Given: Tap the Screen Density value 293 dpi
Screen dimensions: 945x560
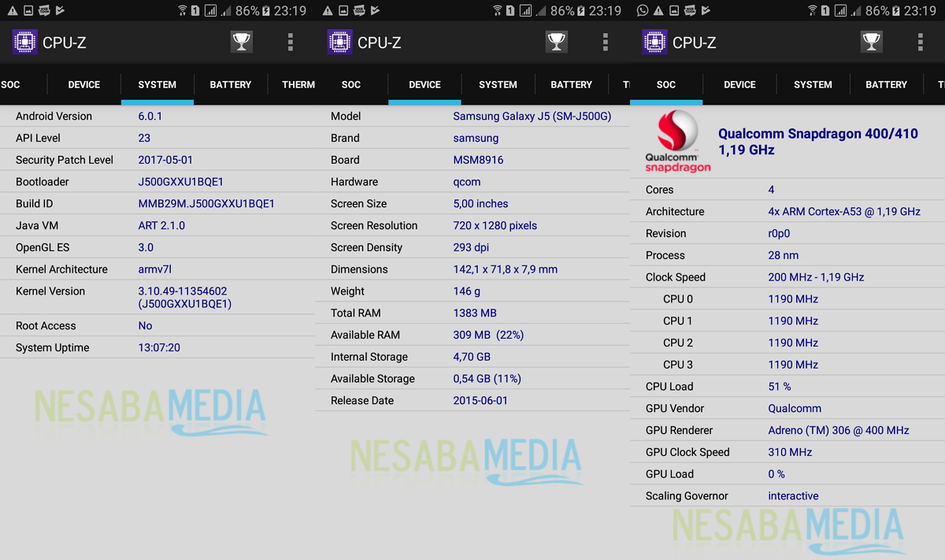Looking at the screenshot, I should (471, 247).
